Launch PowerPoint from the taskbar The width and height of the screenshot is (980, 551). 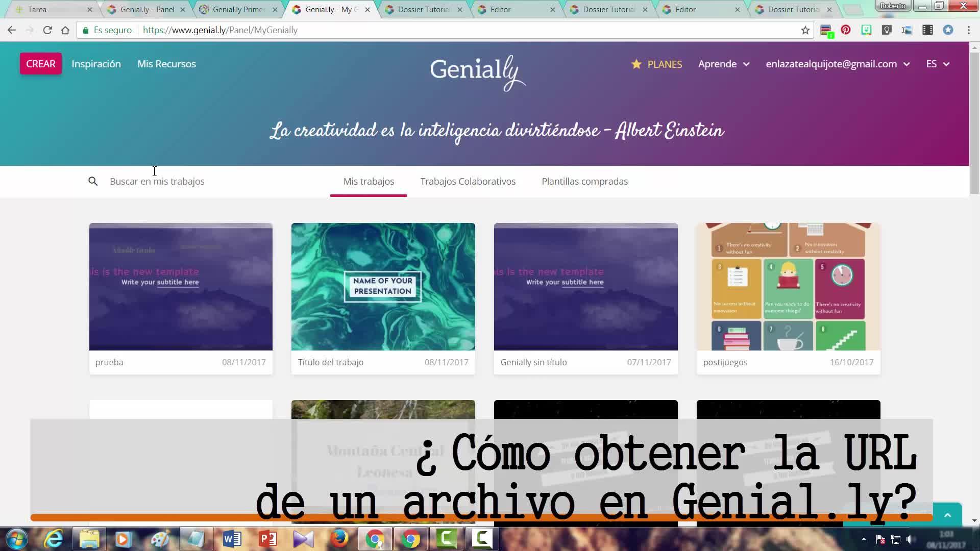[x=267, y=539]
